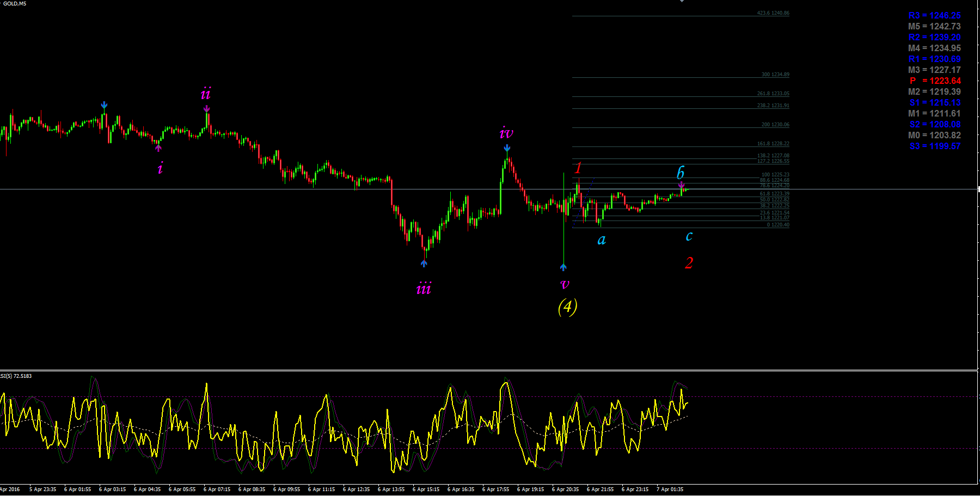
Task: Click Fibonacci label '238.2 1231.91'
Action: (773, 106)
